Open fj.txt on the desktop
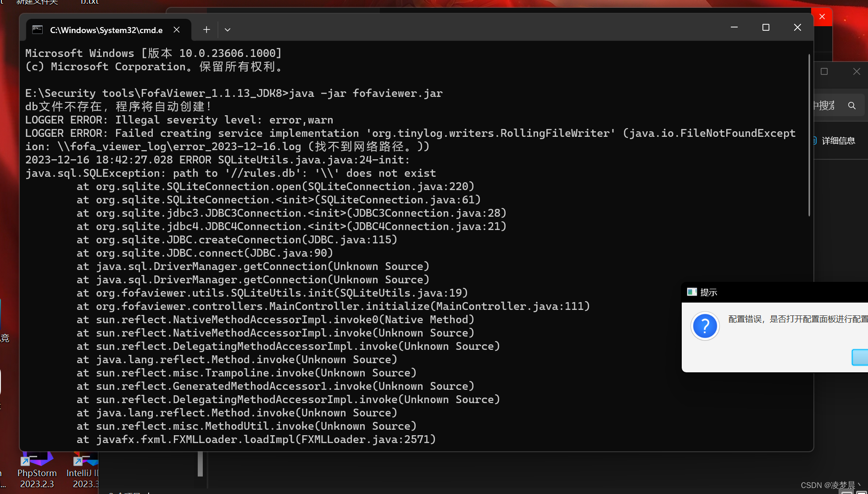This screenshot has width=868, height=494. (88, 2)
